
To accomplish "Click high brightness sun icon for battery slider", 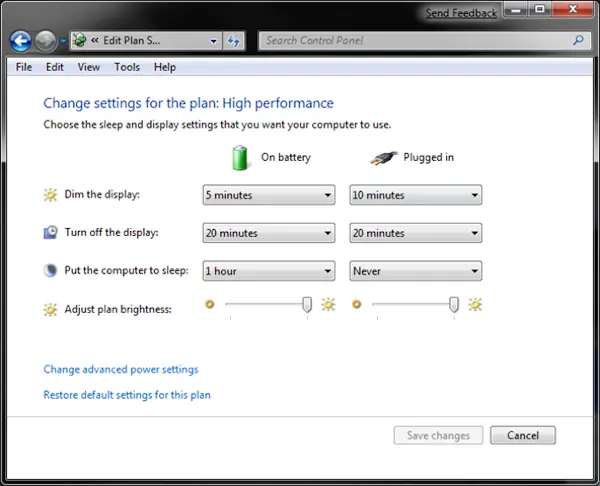I will tap(328, 305).
